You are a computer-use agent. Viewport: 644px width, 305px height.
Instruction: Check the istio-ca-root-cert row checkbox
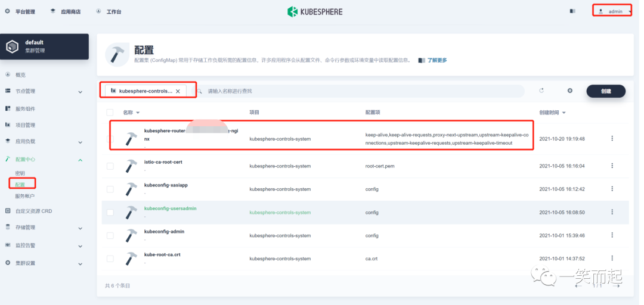(x=110, y=166)
